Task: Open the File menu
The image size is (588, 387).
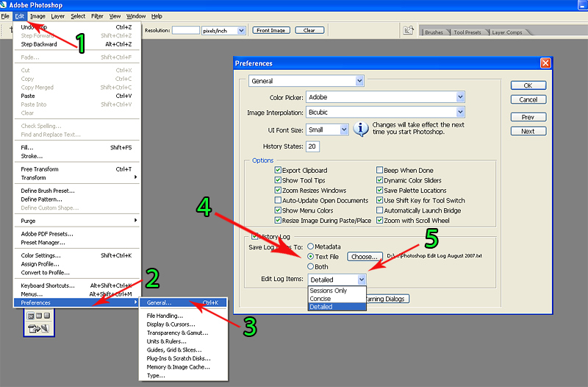Action: (x=5, y=16)
